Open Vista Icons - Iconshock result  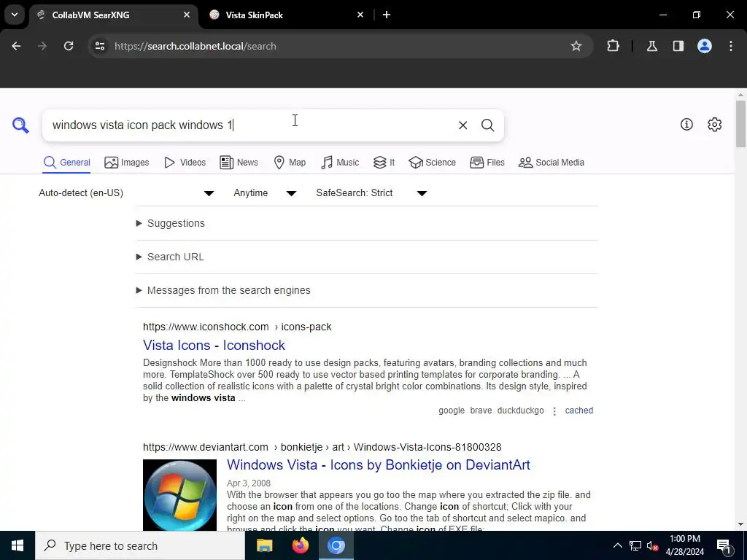[x=214, y=345]
